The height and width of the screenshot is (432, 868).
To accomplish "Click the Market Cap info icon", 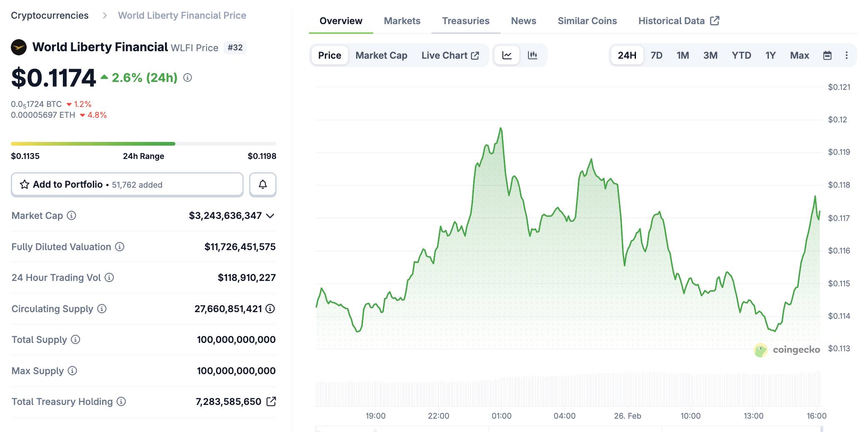I will coord(72,216).
